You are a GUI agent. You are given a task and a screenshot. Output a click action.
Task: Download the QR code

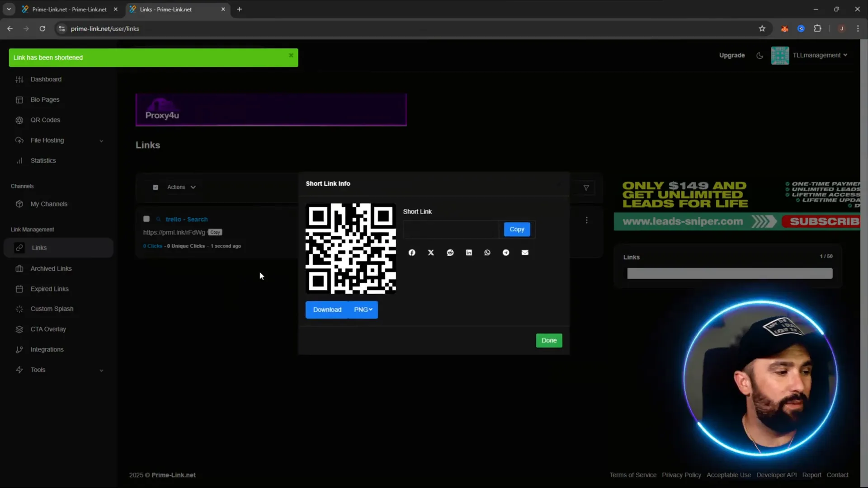(x=327, y=310)
